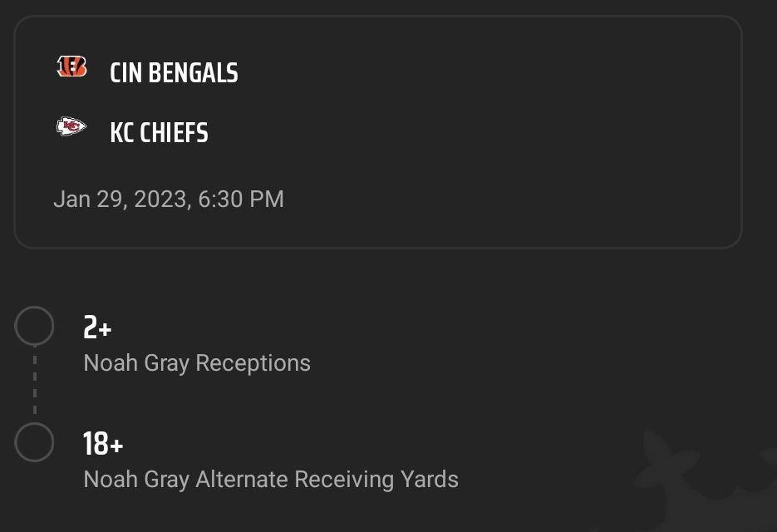Click the word Receptions in first leg

point(253,363)
